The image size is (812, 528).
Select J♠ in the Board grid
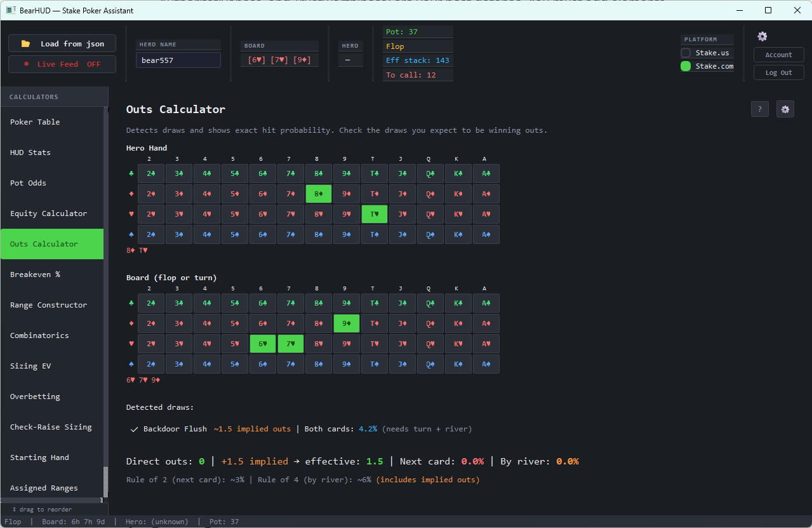pyautogui.click(x=402, y=364)
